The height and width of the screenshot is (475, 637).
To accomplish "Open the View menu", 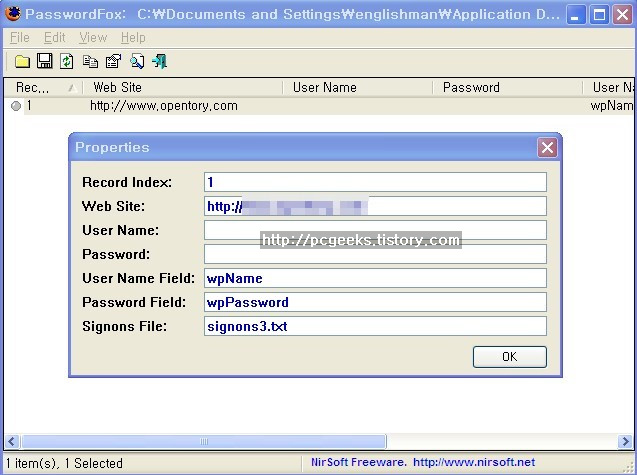I will click(93, 38).
